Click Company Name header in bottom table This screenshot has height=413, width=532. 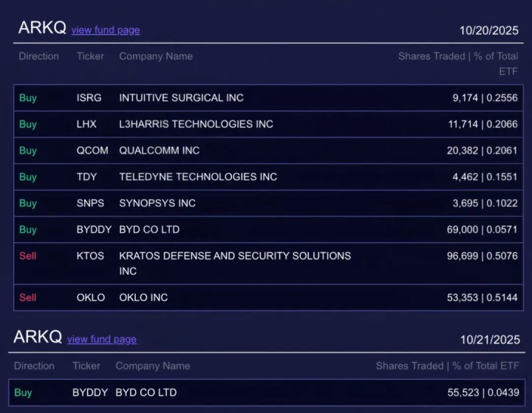(152, 366)
